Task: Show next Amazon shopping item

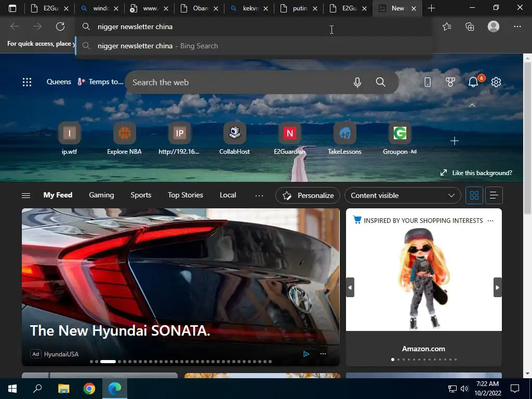Action: pos(497,287)
